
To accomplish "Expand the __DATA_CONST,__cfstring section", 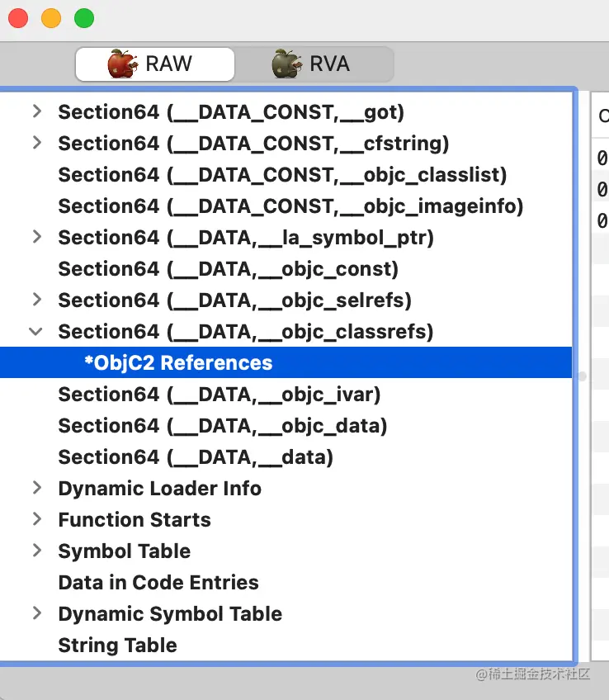I will click(35, 143).
